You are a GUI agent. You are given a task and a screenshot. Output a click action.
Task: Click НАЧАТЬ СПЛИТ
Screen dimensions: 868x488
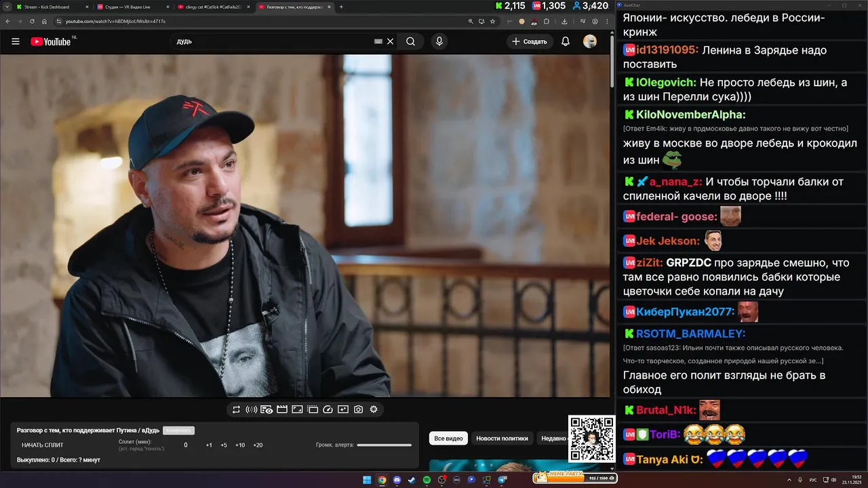tap(43, 445)
